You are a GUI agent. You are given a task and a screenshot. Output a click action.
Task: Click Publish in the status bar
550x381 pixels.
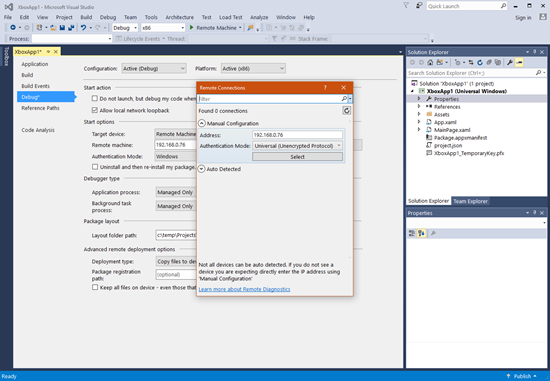coord(522,376)
